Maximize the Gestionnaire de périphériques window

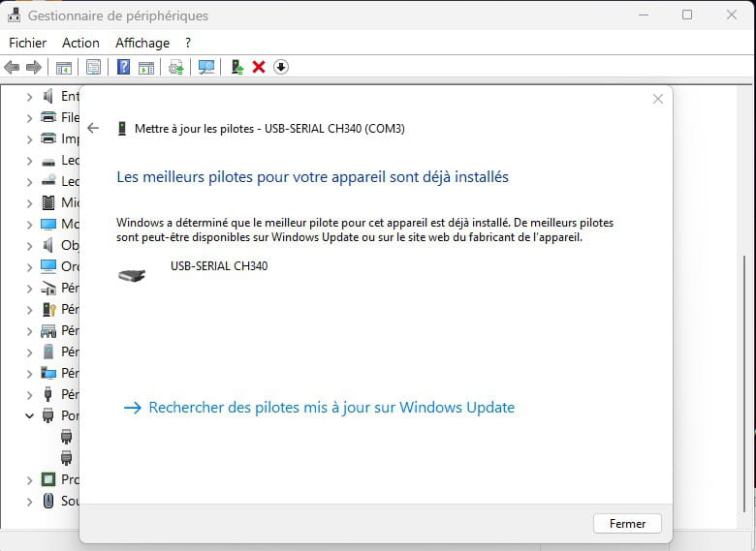pos(687,15)
